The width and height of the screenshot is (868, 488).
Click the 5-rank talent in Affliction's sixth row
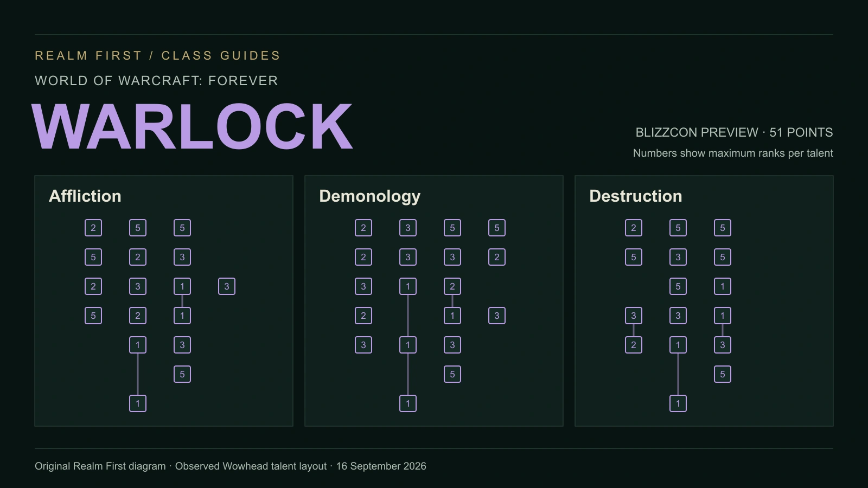coord(182,374)
